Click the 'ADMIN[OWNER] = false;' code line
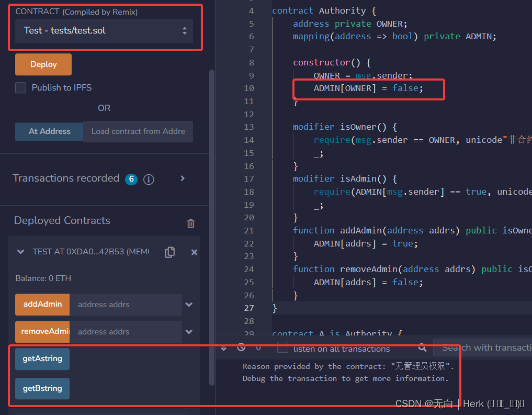The image size is (532, 415). (x=368, y=88)
